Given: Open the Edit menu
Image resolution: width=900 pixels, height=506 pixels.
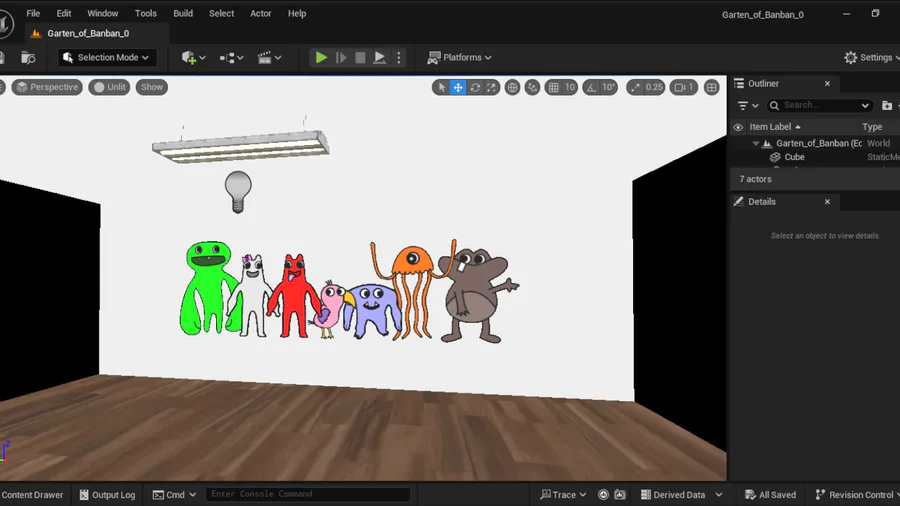Looking at the screenshot, I should tap(64, 13).
